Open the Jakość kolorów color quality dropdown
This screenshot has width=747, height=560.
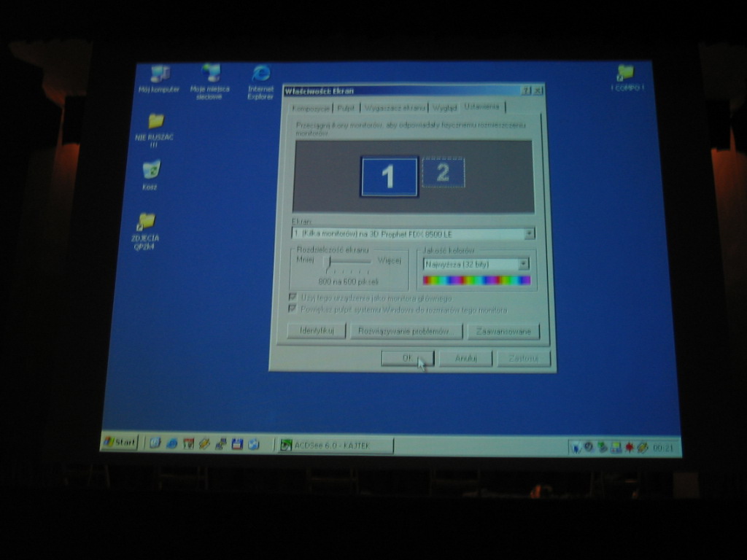coord(523,265)
